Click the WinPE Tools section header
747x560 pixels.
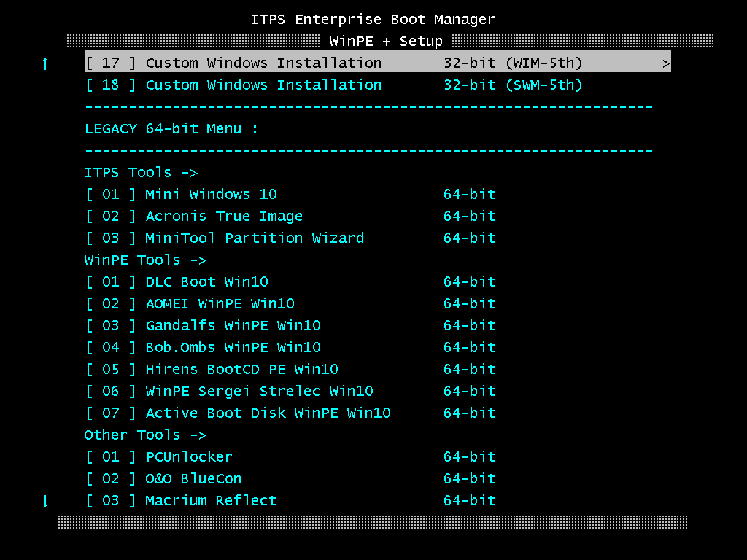[145, 260]
